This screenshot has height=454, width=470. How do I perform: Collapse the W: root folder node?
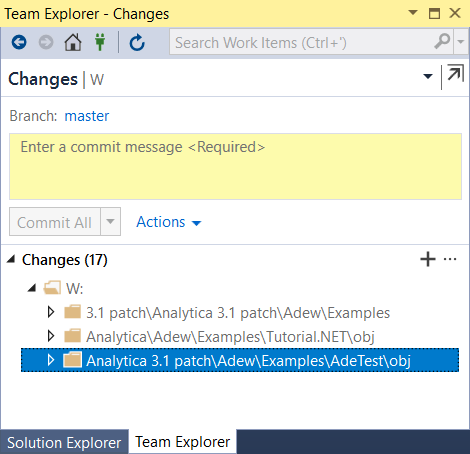click(x=32, y=288)
